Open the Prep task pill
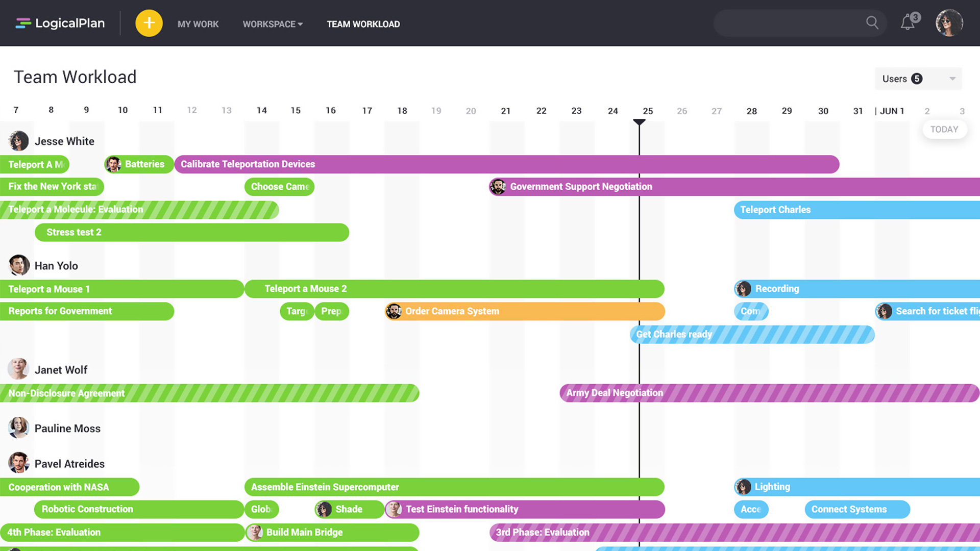The image size is (980, 551). [332, 311]
